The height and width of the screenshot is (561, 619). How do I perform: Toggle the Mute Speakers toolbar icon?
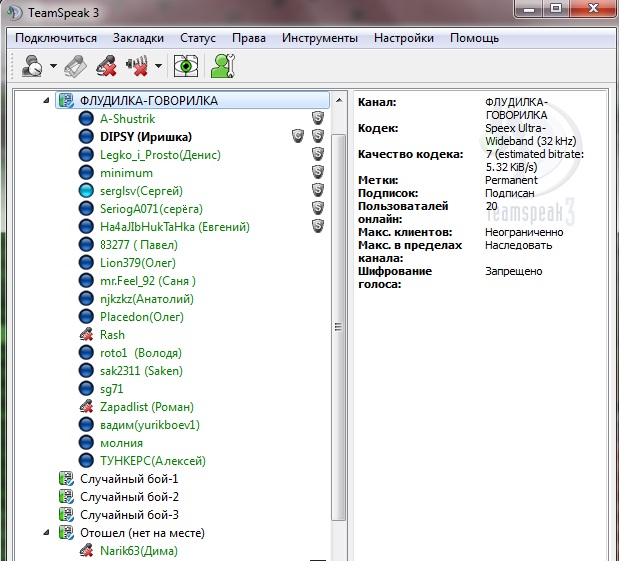(137, 66)
